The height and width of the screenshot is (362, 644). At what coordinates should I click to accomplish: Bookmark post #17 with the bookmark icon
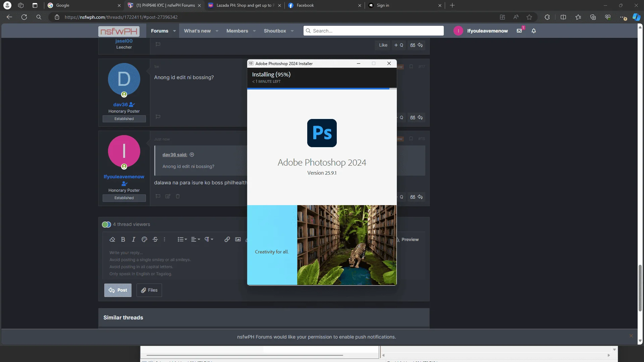[x=411, y=66]
